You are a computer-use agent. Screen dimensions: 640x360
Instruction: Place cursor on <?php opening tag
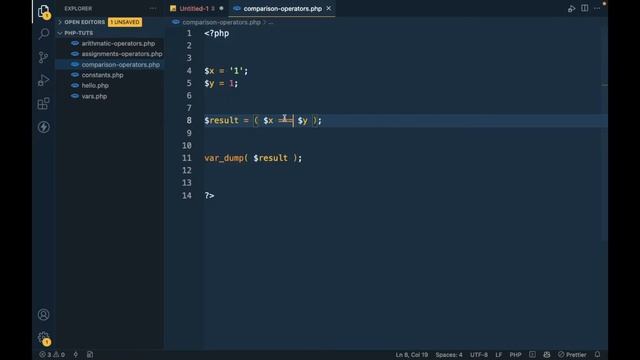216,33
